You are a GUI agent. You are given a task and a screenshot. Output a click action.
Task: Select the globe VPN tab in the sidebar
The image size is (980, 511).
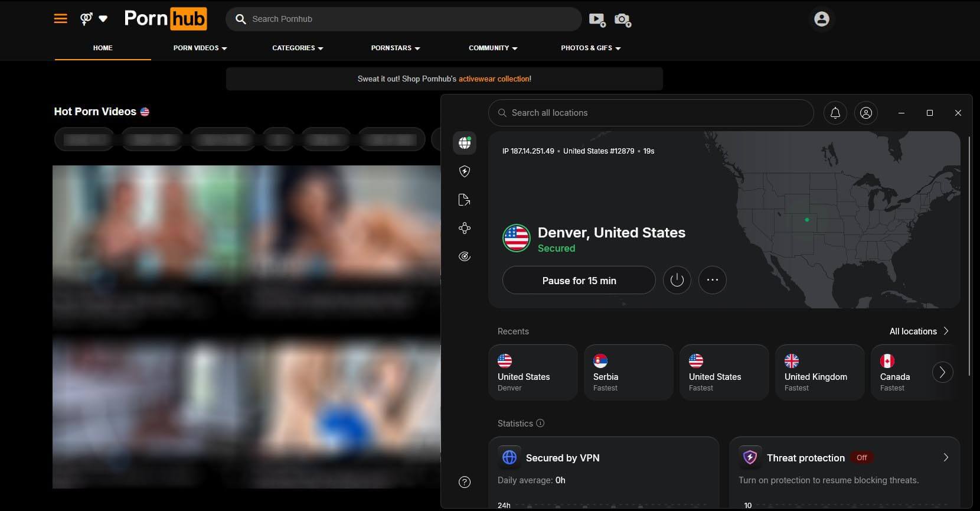point(465,142)
